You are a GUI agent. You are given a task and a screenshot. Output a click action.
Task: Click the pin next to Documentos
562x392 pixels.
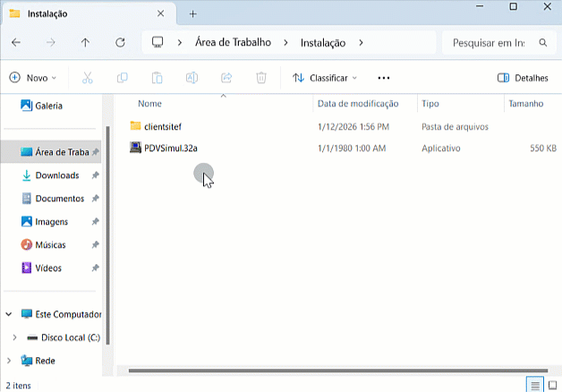point(95,198)
